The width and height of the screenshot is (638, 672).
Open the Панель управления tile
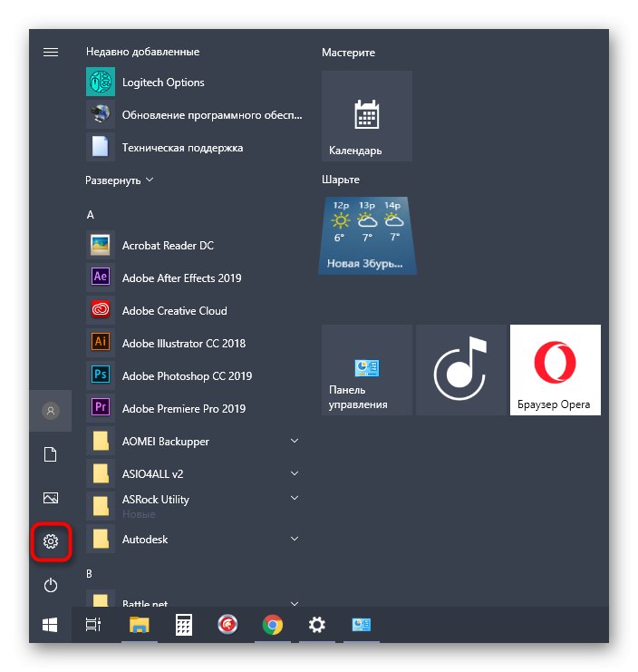click(x=367, y=370)
